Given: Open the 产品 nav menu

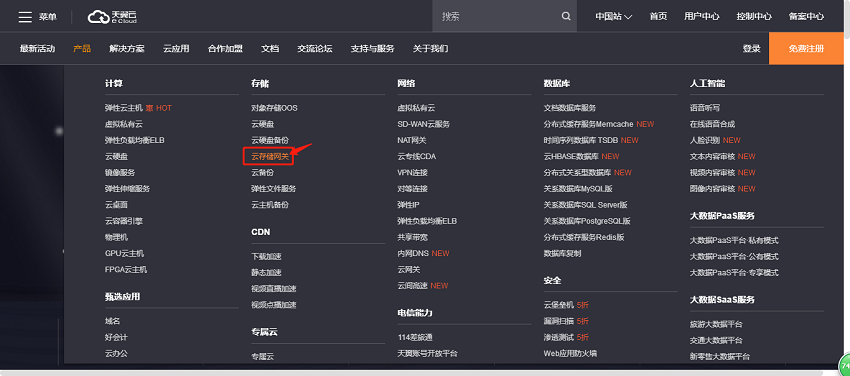Looking at the screenshot, I should pos(82,49).
